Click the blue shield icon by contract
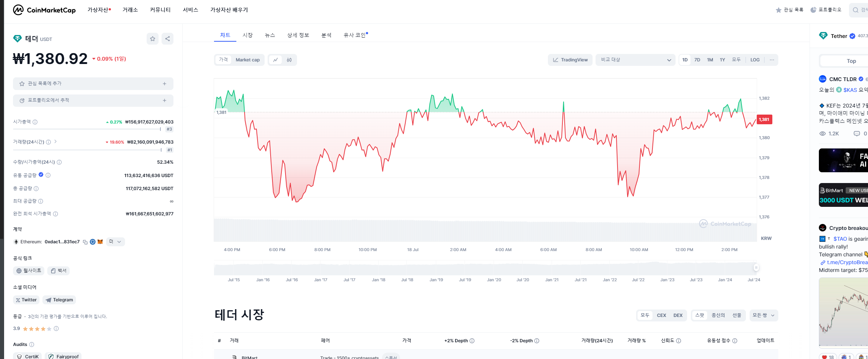 pyautogui.click(x=93, y=242)
